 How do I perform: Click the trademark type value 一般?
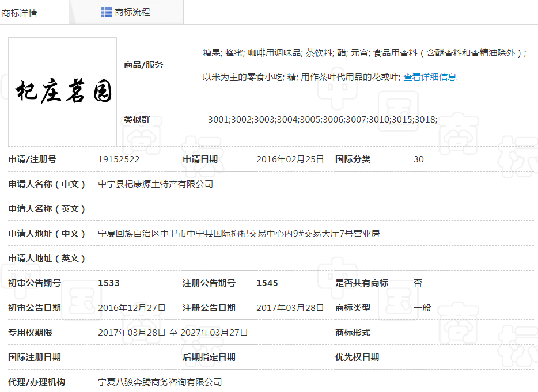(x=422, y=308)
